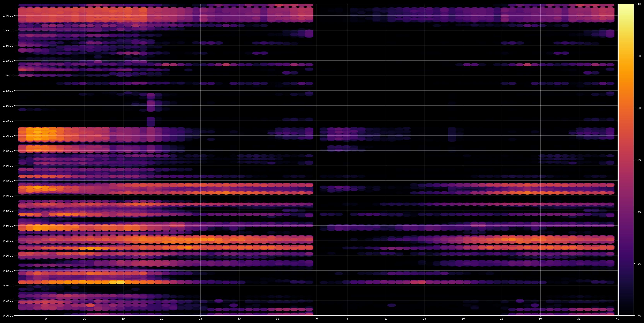Click the 0:00:00 y-axis time label

(8, 315)
